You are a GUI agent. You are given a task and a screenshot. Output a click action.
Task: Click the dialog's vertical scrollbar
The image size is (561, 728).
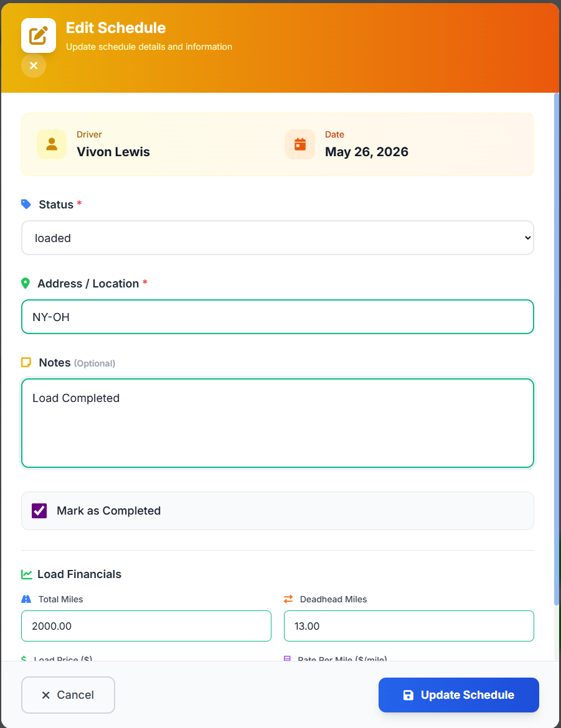tap(557, 349)
